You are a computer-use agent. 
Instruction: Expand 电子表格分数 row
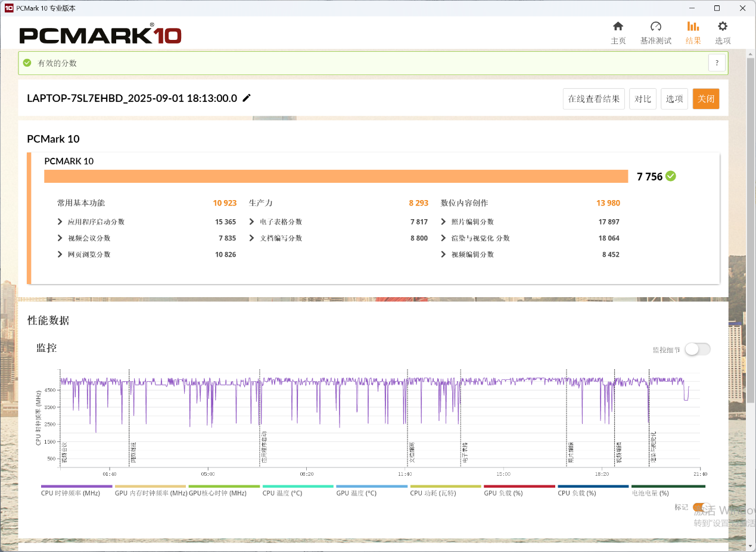(253, 222)
